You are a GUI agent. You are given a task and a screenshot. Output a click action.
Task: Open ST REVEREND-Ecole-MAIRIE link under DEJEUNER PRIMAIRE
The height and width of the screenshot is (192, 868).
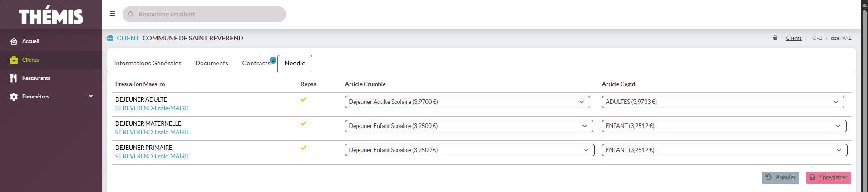coord(153,156)
